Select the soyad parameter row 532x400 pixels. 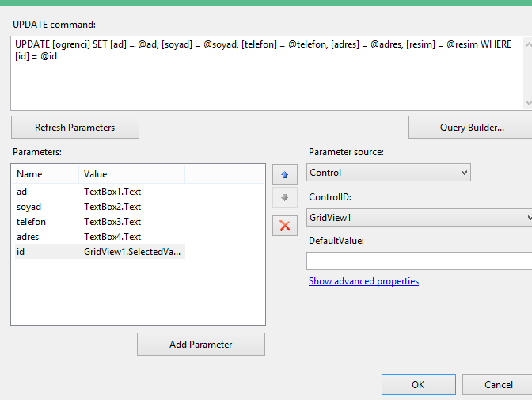(100, 207)
